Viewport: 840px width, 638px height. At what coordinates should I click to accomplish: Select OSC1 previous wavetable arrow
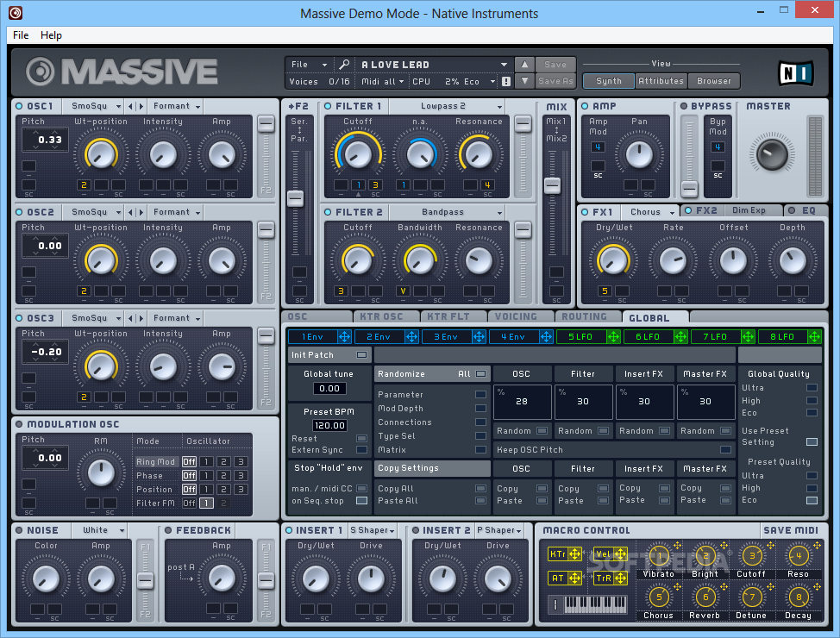(x=131, y=107)
